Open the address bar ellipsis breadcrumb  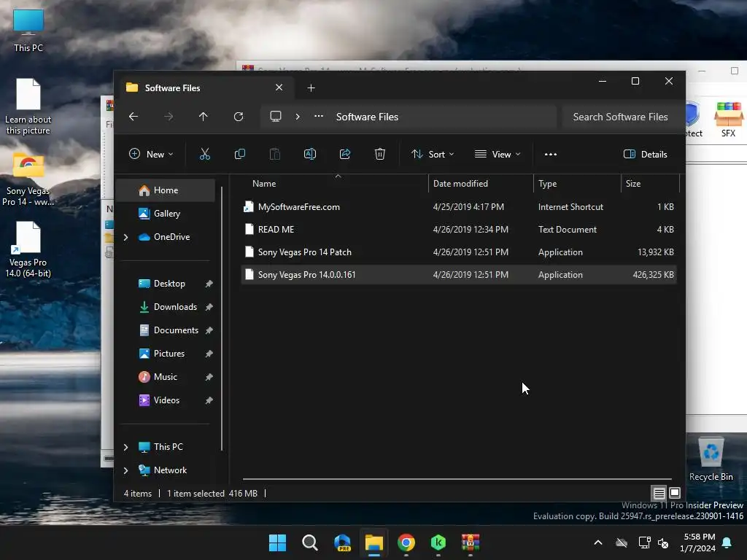click(x=319, y=117)
